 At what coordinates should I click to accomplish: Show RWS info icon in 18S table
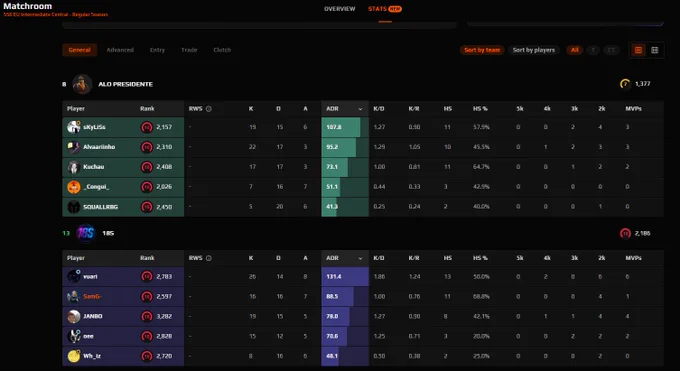click(x=209, y=258)
